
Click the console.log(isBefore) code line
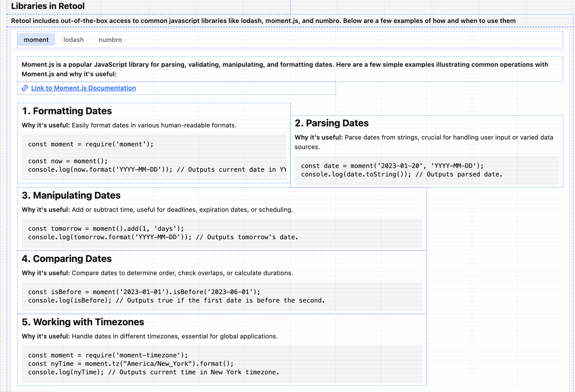[x=176, y=300]
